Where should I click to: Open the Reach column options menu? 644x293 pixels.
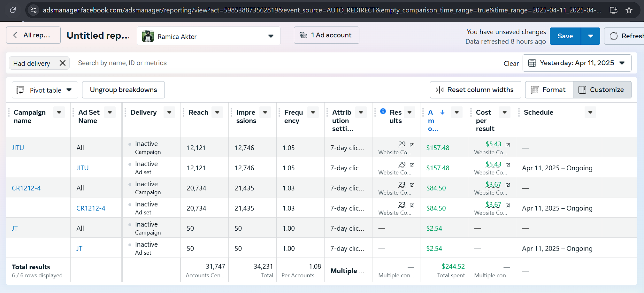[217, 112]
